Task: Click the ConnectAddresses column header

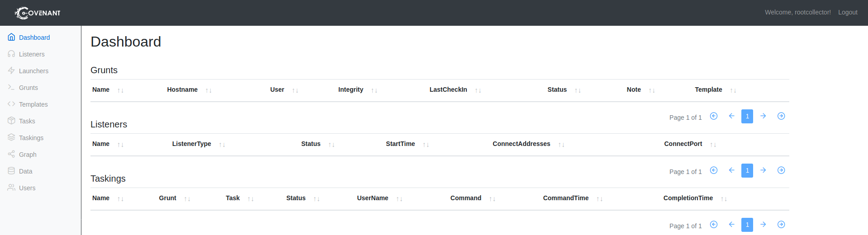Action: [x=522, y=144]
